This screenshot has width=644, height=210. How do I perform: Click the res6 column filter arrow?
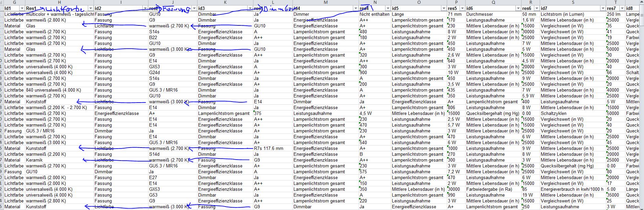tap(536, 8)
